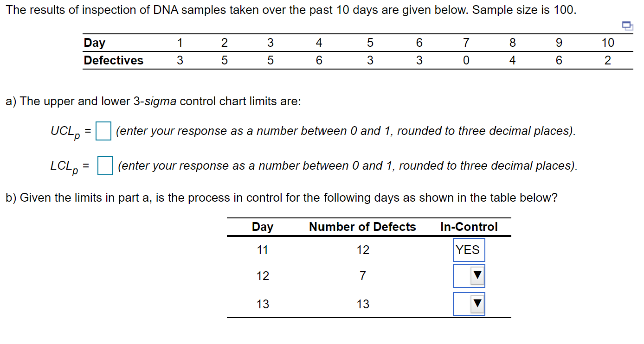Select the defect count 13 for Day 13
Image resolution: width=644 pixels, height=344 pixels.
coord(363,304)
